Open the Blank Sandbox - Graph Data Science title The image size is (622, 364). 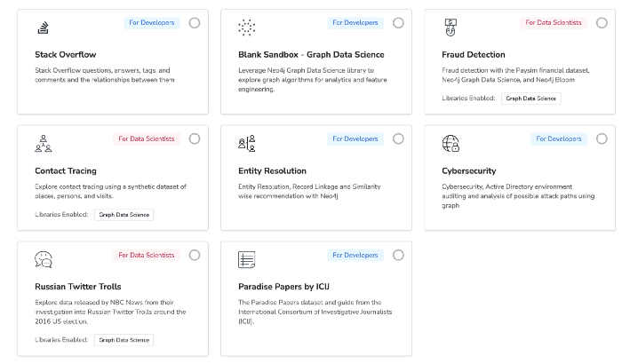pos(311,55)
